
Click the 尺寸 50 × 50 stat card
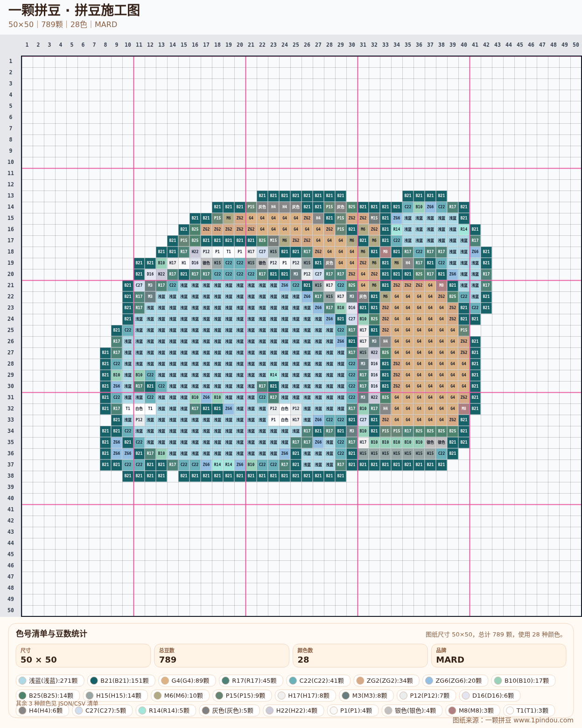click(x=83, y=656)
